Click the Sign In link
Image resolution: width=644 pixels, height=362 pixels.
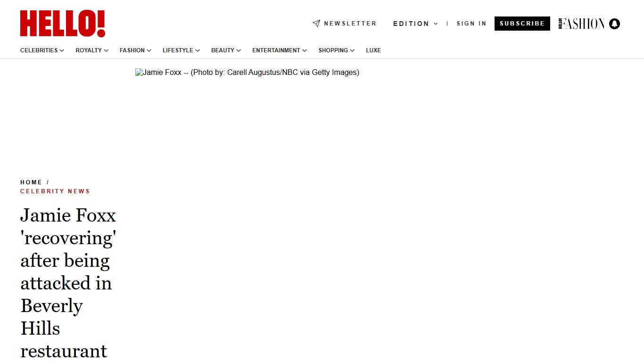click(471, 24)
